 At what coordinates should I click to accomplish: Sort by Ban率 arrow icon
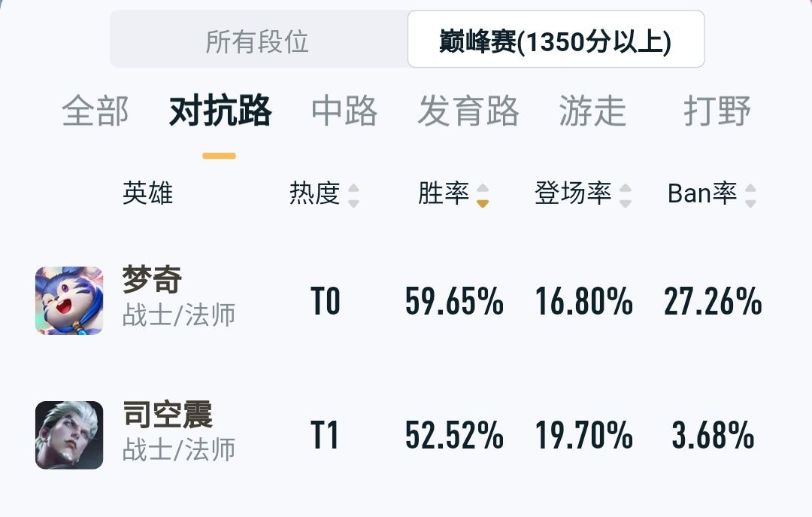[750, 195]
